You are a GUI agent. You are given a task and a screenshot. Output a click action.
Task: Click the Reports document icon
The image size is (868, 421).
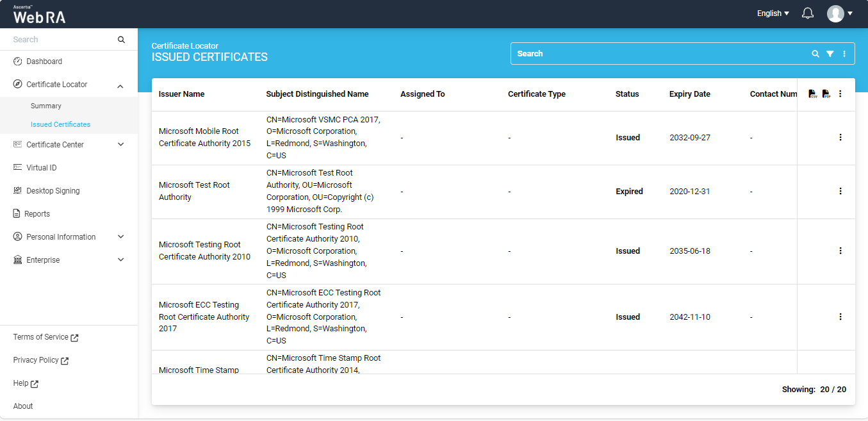point(17,214)
